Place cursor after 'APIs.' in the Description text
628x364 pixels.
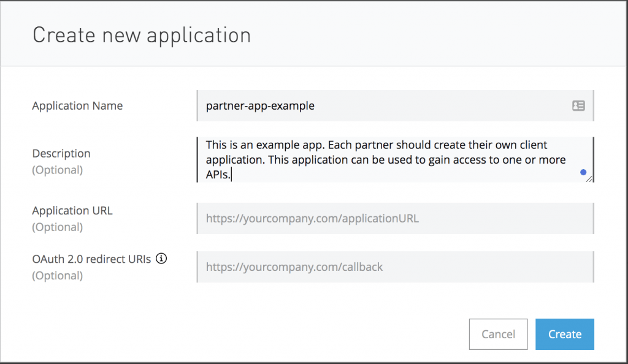231,175
